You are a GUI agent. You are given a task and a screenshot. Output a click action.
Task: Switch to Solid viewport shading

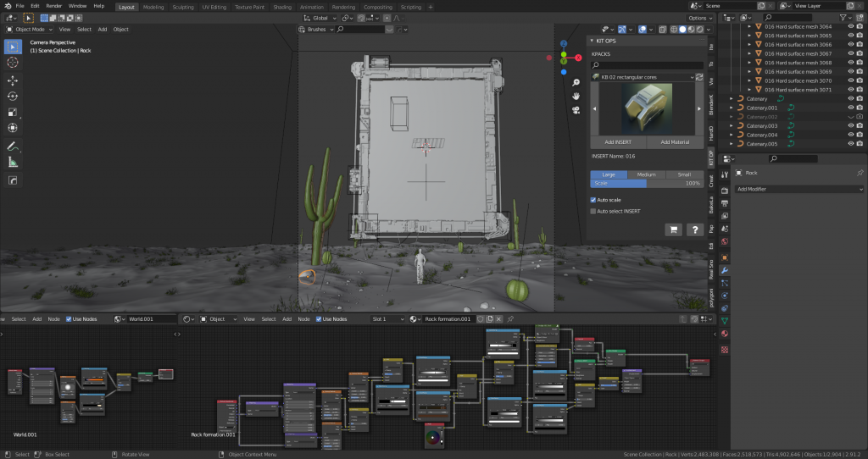coord(682,30)
